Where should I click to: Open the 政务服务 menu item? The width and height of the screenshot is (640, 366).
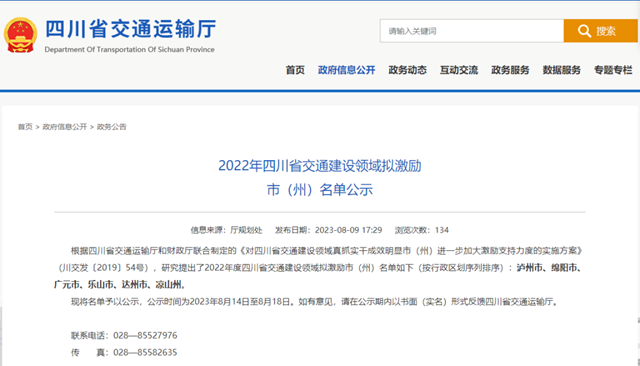[x=510, y=70]
